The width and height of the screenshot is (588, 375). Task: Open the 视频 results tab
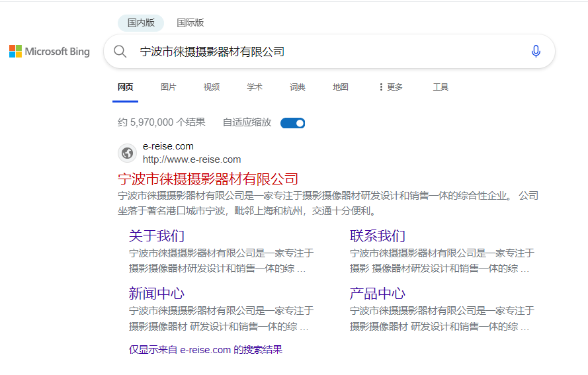(x=212, y=87)
